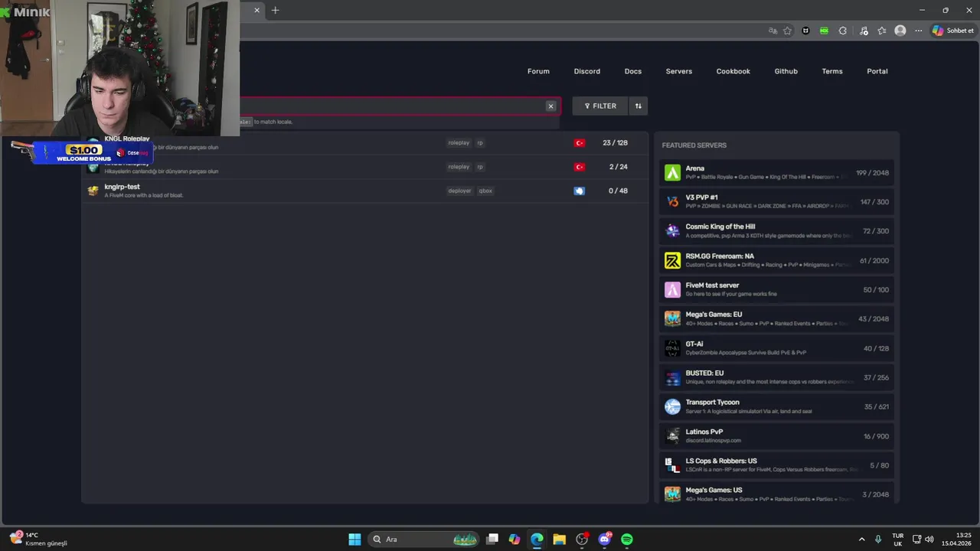980x551 pixels.
Task: Open a new browser tab with plus button
Action: click(x=276, y=10)
